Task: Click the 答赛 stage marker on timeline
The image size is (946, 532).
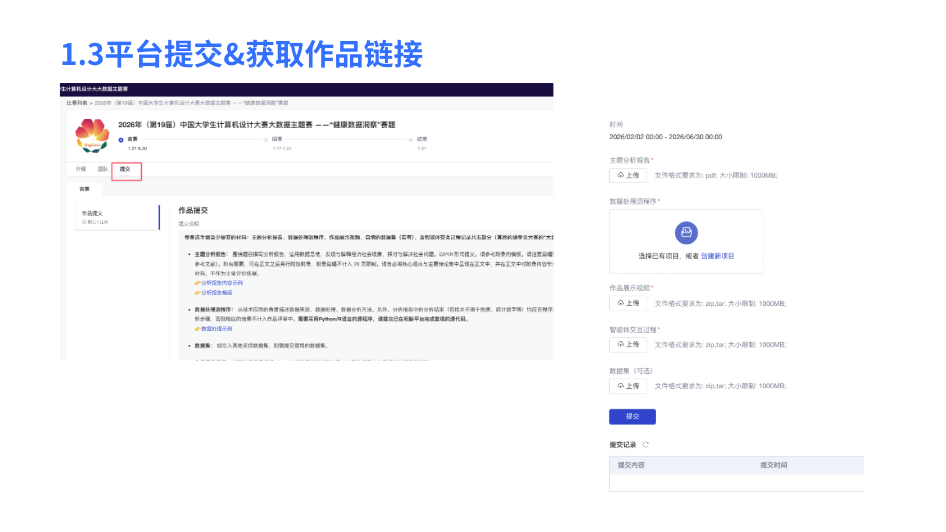Action: coord(120,139)
